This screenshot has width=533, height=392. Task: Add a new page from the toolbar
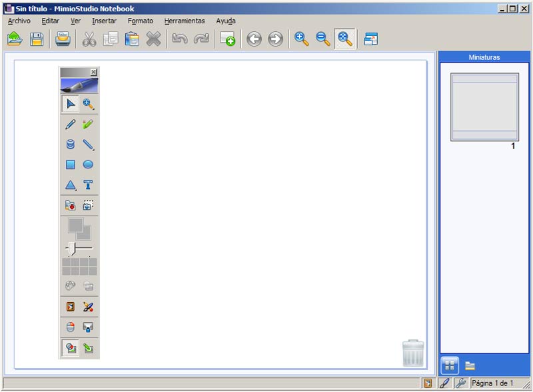(228, 39)
